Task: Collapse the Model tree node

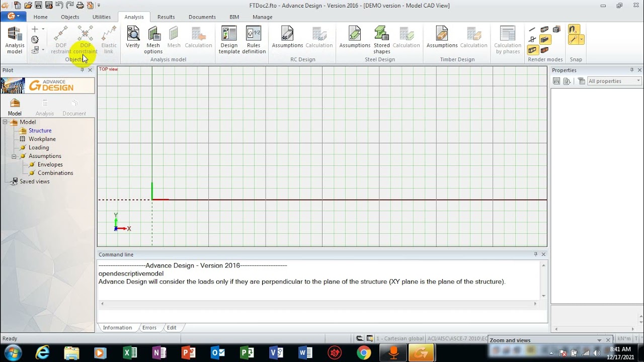Action: (5, 122)
